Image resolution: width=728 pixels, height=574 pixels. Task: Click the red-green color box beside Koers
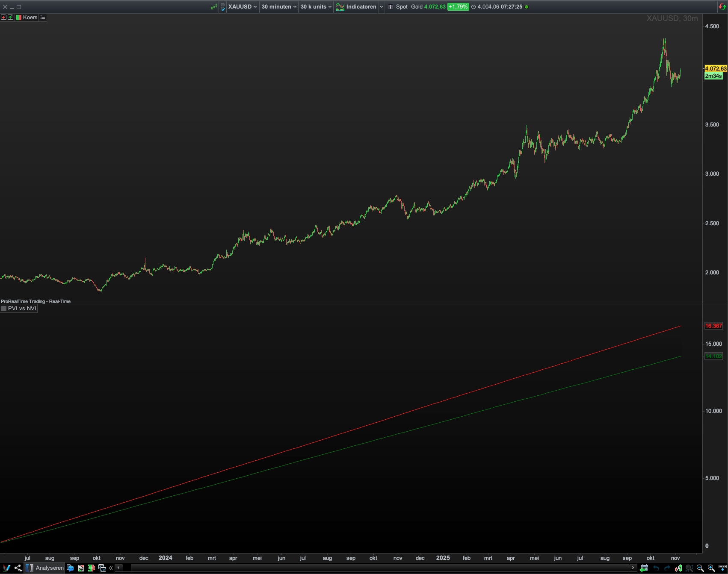pyautogui.click(x=18, y=18)
